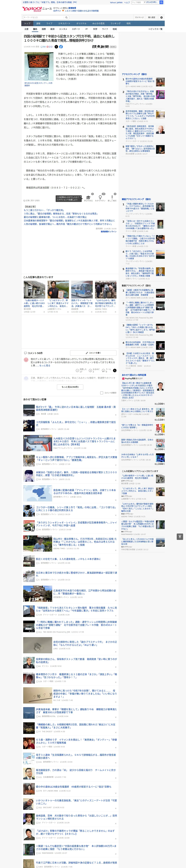
Task: Click the Yahoo! JAPAN News logo
Action: coord(37,9)
